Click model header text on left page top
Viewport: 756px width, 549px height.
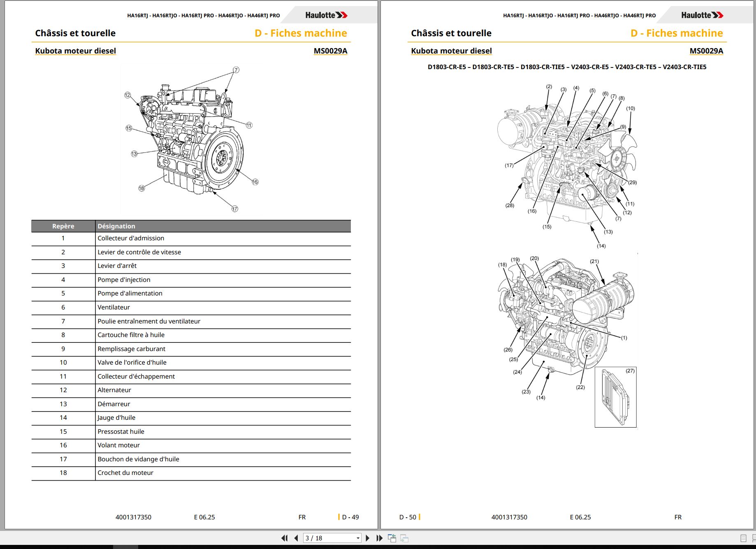pyautogui.click(x=204, y=16)
